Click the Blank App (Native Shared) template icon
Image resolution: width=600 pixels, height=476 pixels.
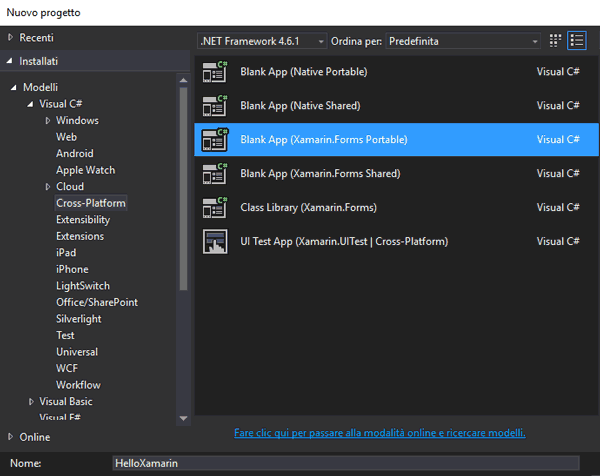point(215,106)
